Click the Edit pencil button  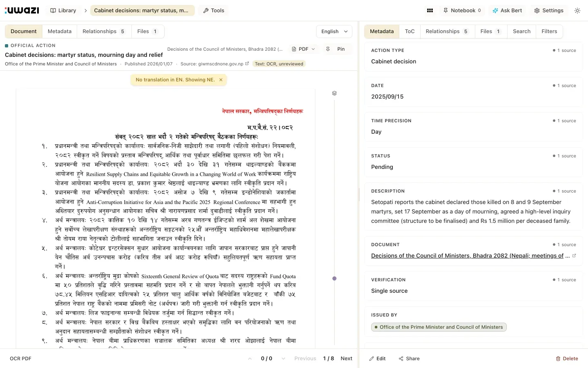coord(377,359)
